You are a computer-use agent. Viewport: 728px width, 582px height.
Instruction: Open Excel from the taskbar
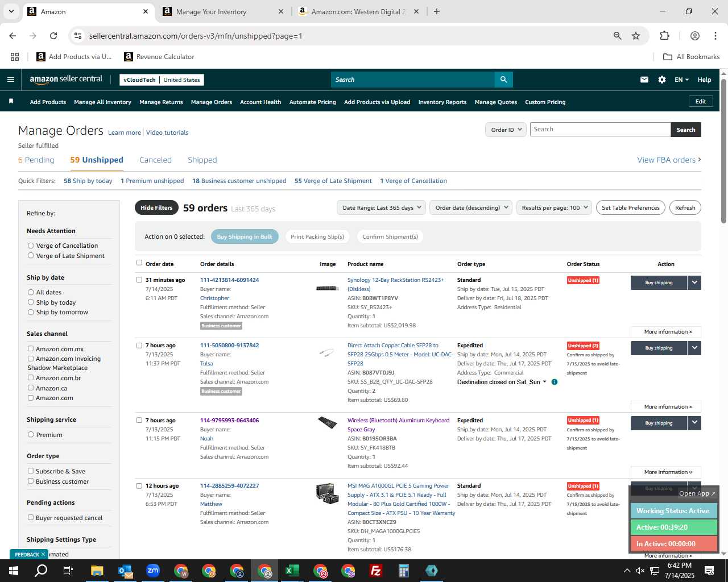click(292, 571)
